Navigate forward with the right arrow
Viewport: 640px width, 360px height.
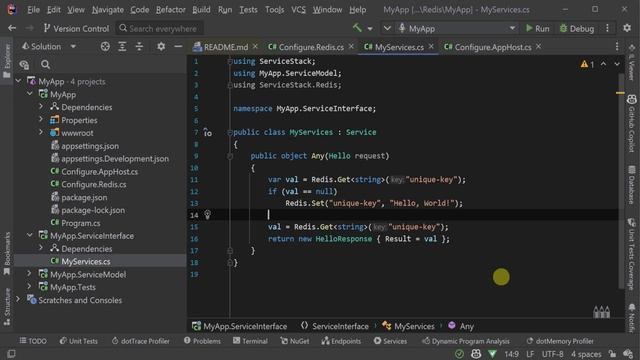point(29,28)
